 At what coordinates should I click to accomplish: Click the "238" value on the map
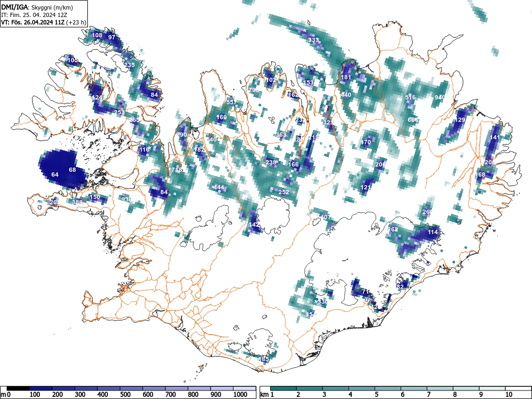(x=271, y=162)
